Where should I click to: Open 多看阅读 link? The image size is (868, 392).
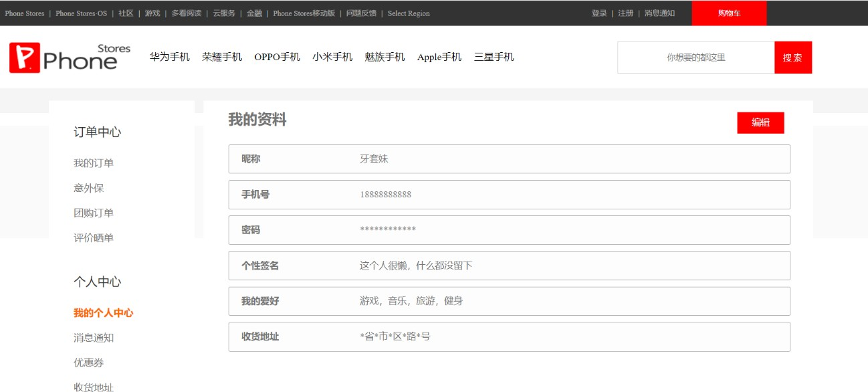(187, 13)
